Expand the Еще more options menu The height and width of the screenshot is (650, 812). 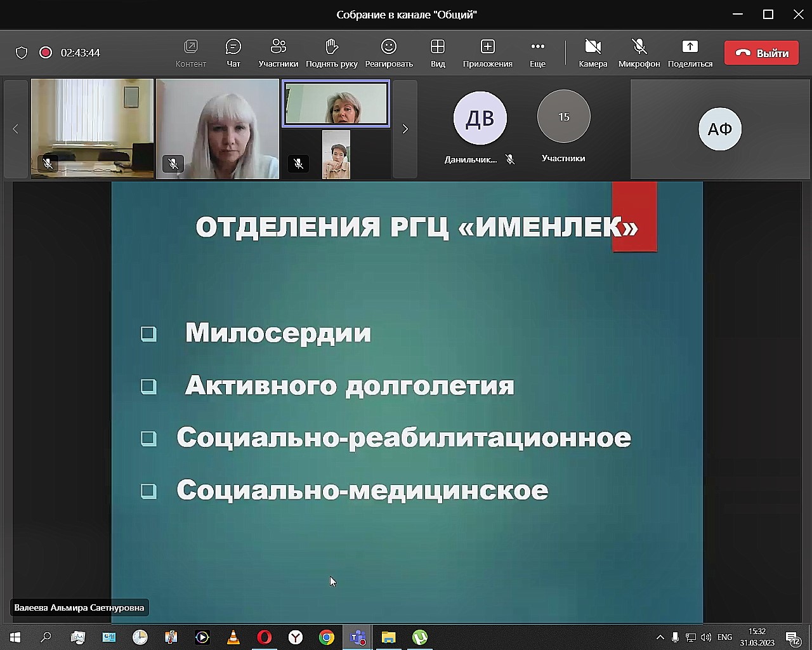[537, 53]
